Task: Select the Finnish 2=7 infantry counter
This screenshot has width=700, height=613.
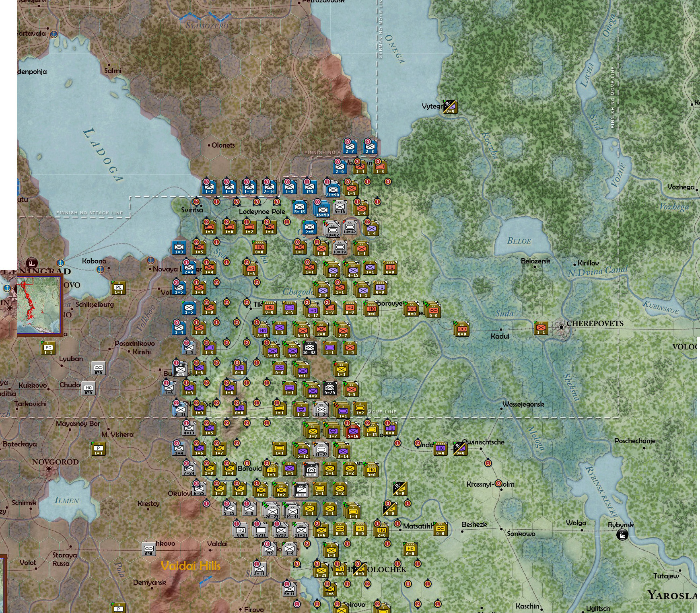Action: 350,147
